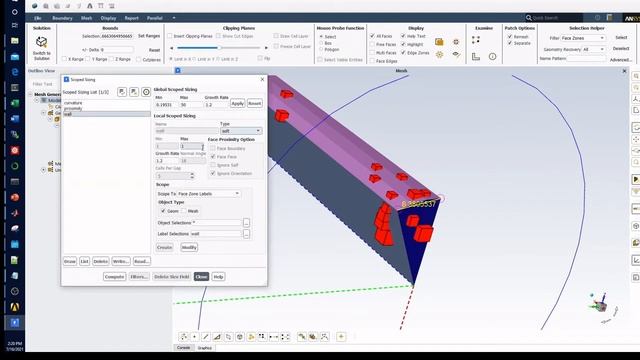Click second icon beside Scoped Sizing List

click(134, 92)
